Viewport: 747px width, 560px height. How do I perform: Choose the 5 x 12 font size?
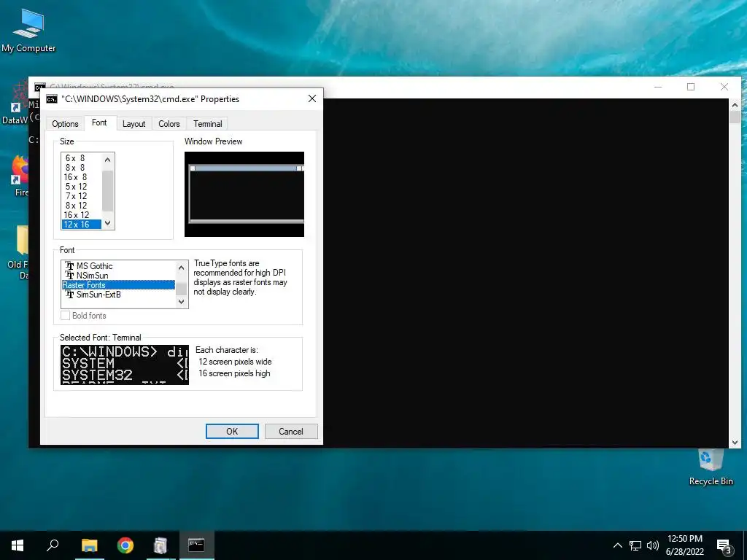pyautogui.click(x=82, y=187)
